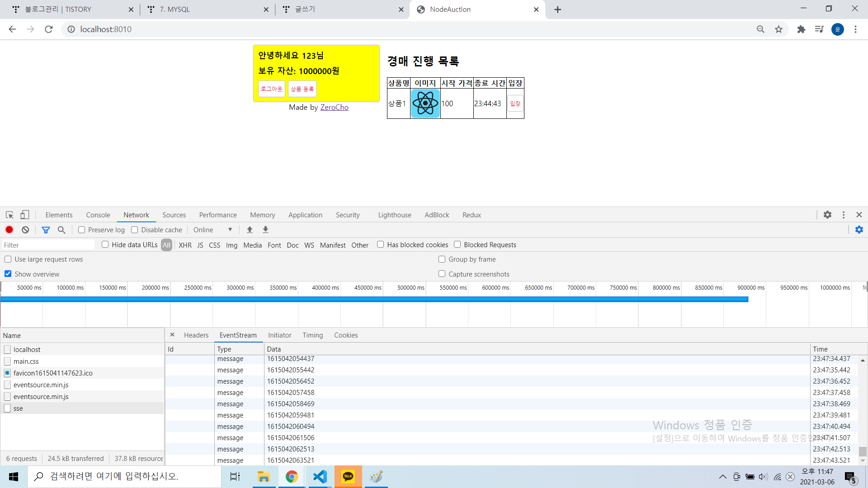Enable the Preserve log checkbox
This screenshot has height=488, width=868.
(x=82, y=230)
